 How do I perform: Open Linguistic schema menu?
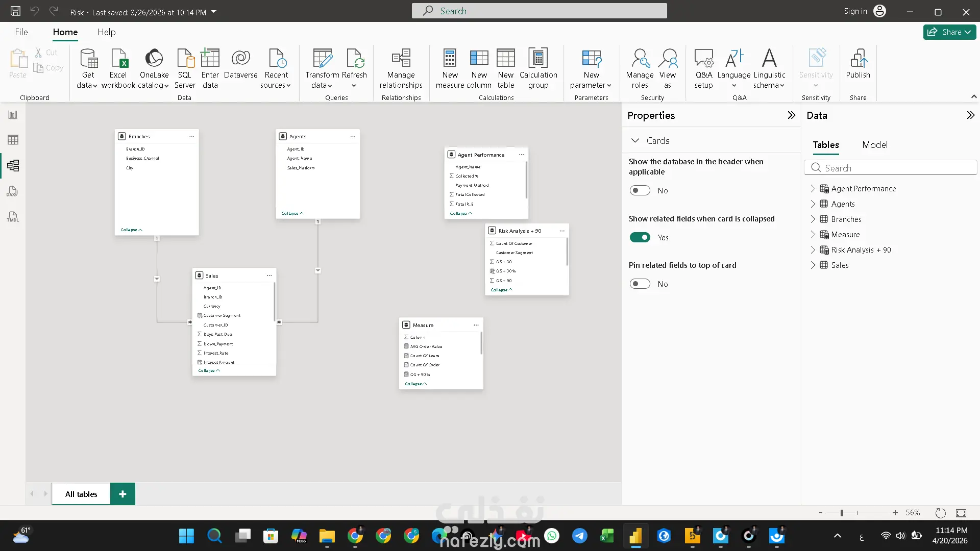769,69
